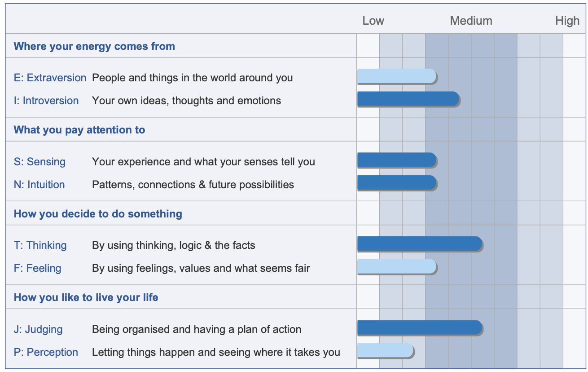Click the 'Medium' scale header
This screenshot has height=372, width=588.
471,21
